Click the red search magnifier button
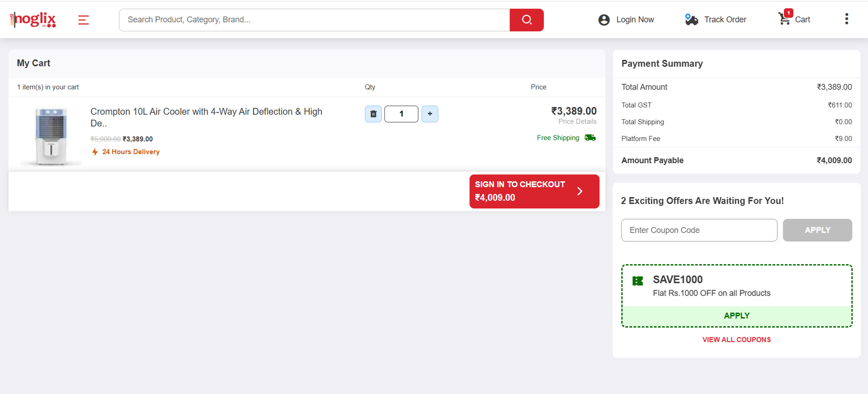 coord(526,20)
